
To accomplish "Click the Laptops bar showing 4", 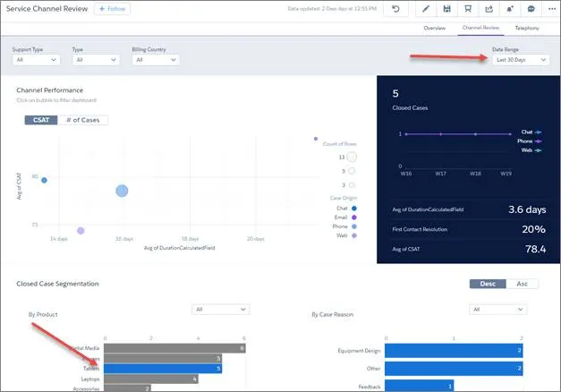I will 151,379.
